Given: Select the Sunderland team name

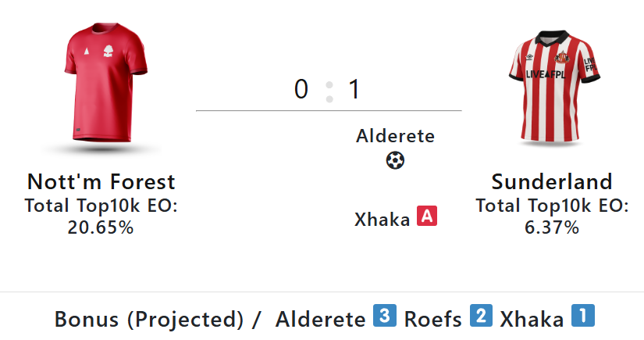Looking at the screenshot, I should [552, 182].
